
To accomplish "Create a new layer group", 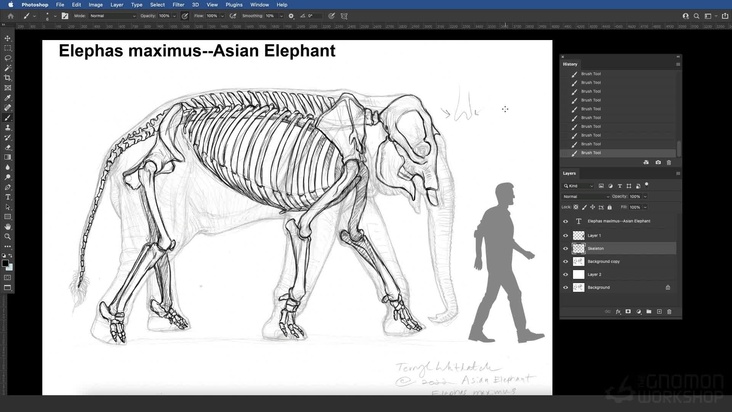I will coord(648,312).
